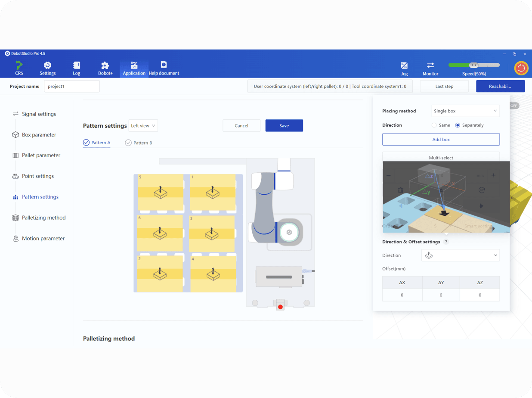This screenshot has height=398, width=532.
Task: Open the Settings gear in toolbar
Action: (x=47, y=68)
